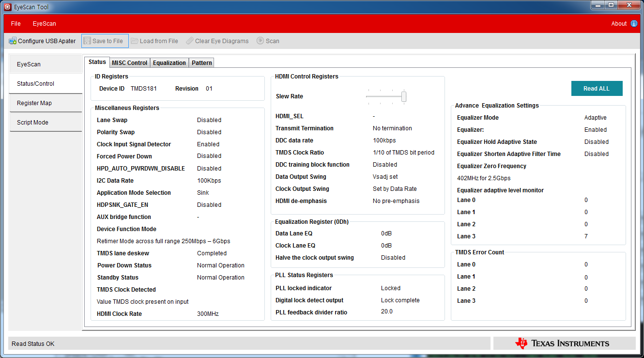The height and width of the screenshot is (358, 644).
Task: Click the Data Lane EQ 0dB value
Action: click(386, 233)
